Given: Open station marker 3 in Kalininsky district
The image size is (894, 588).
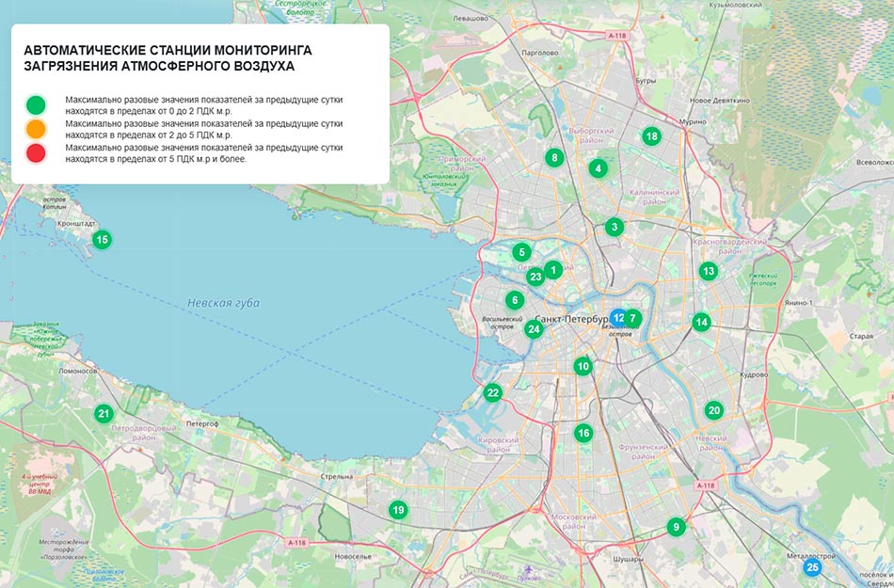Looking at the screenshot, I should (x=614, y=227).
